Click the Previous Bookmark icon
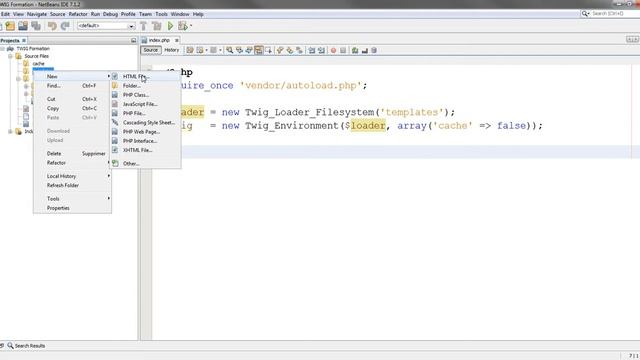Viewport: 640px width, 360px height. click(280, 50)
